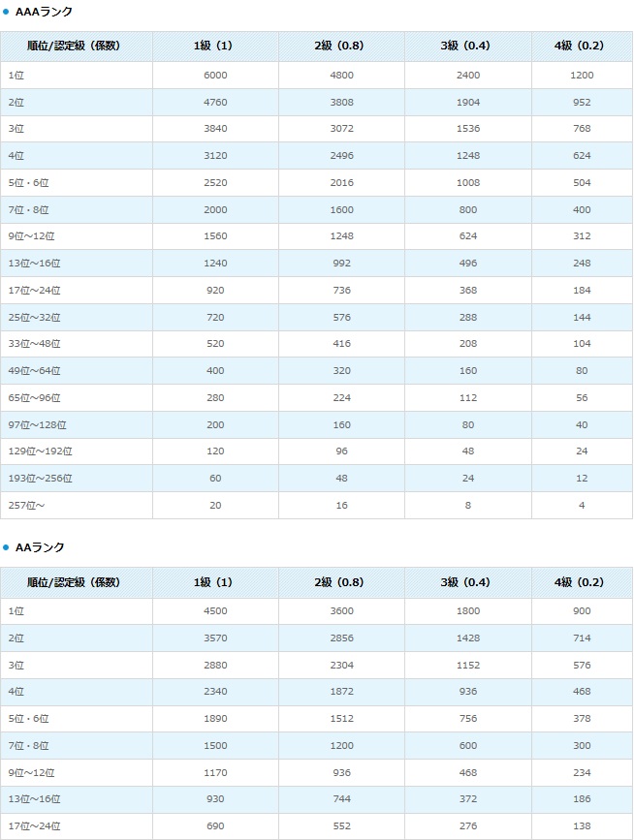Image resolution: width=634 pixels, height=840 pixels.
Task: Select the 4級 (0.2) header in AAA table
Action: (580, 47)
